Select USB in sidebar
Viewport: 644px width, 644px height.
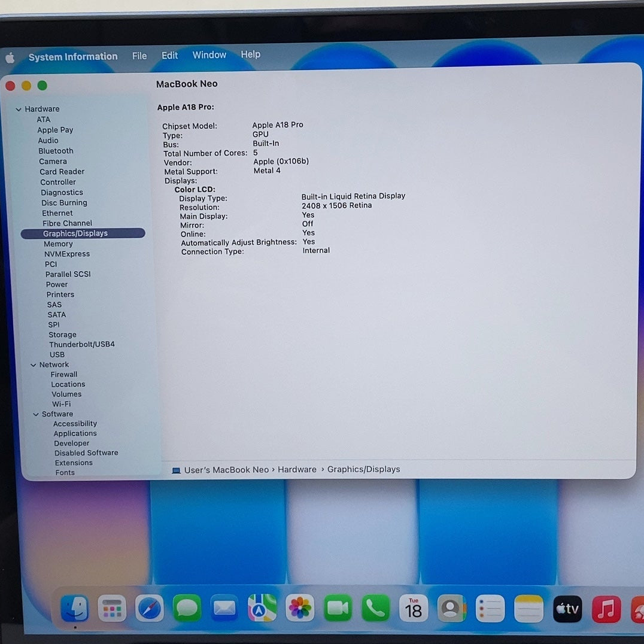pyautogui.click(x=57, y=354)
